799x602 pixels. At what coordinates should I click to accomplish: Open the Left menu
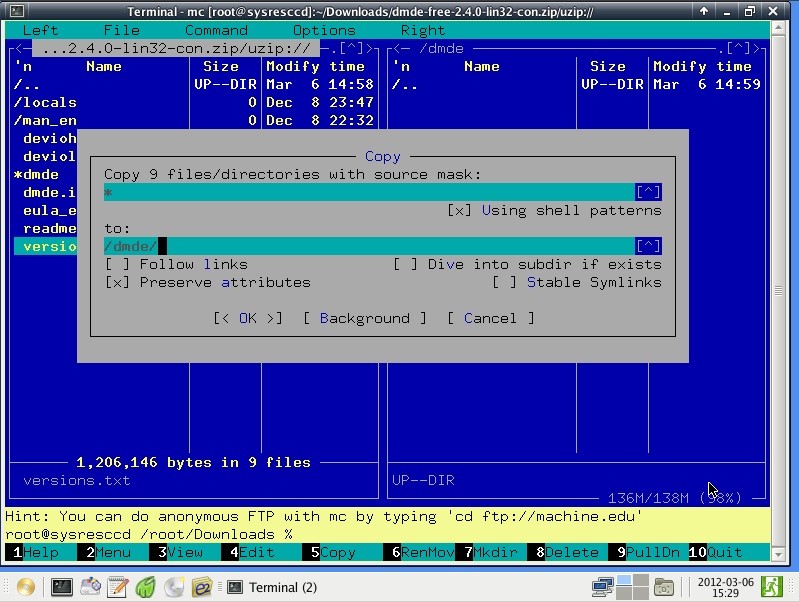[x=40, y=31]
